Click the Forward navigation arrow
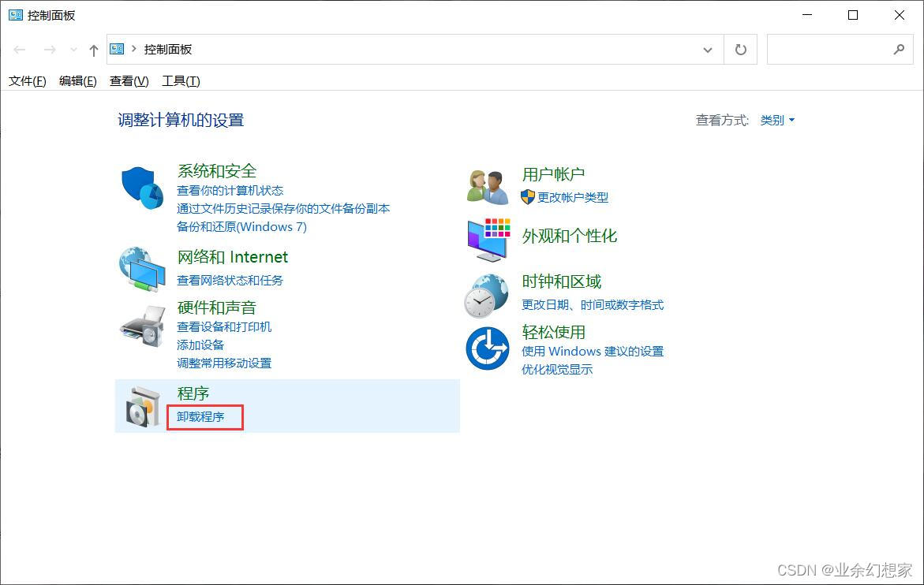 50,50
